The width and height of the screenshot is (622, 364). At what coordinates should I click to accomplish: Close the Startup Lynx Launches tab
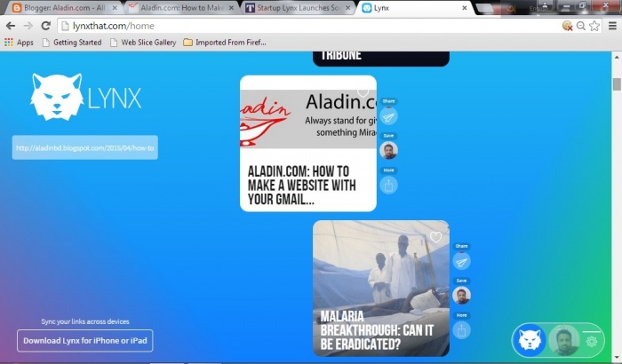(x=348, y=7)
